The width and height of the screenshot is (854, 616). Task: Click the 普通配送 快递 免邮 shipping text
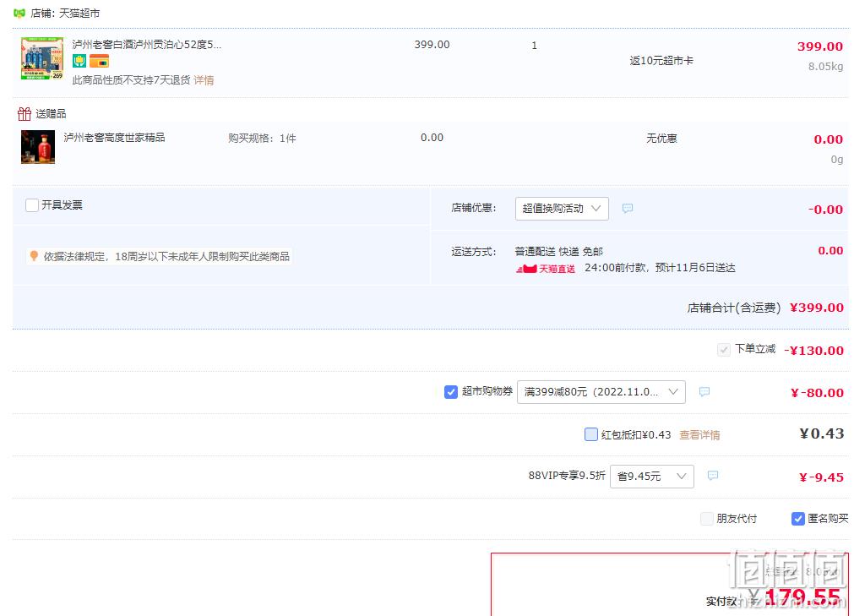[559, 252]
